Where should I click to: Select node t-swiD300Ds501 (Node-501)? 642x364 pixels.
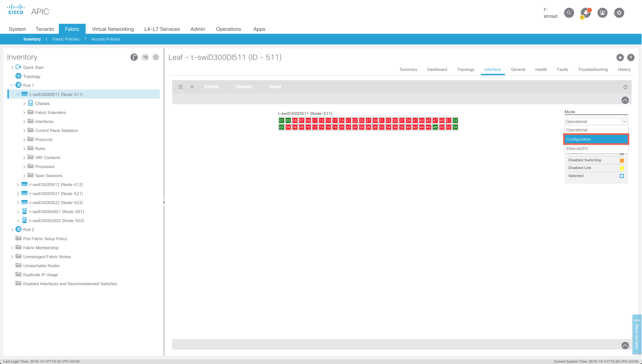(56, 212)
